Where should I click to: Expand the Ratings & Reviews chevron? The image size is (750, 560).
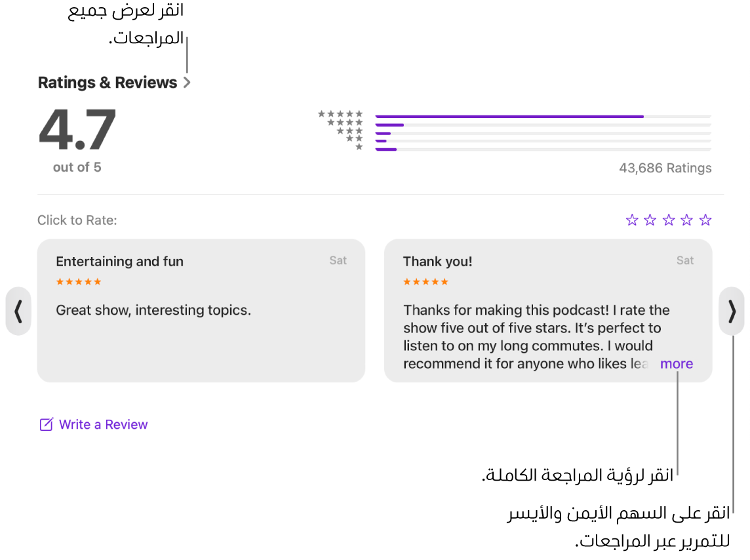(187, 83)
